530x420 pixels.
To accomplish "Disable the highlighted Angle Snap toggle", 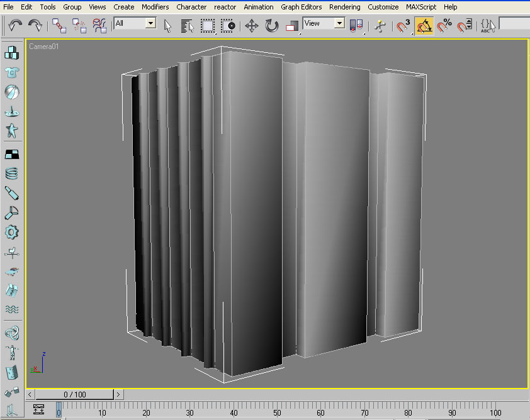I will [x=424, y=26].
